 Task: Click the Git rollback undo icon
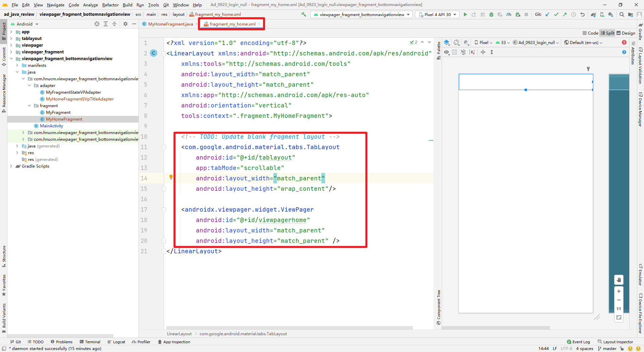[583, 14]
